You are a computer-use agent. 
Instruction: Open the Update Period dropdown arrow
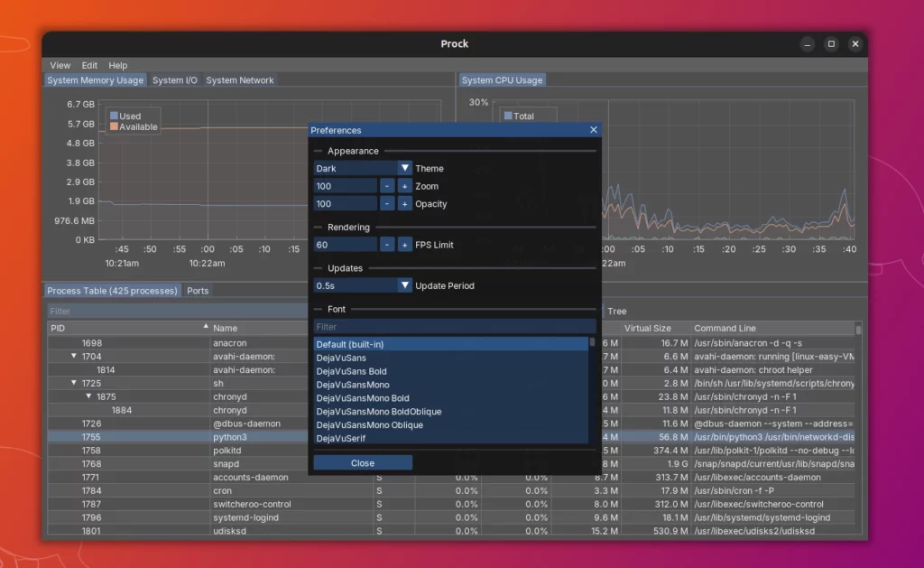404,285
